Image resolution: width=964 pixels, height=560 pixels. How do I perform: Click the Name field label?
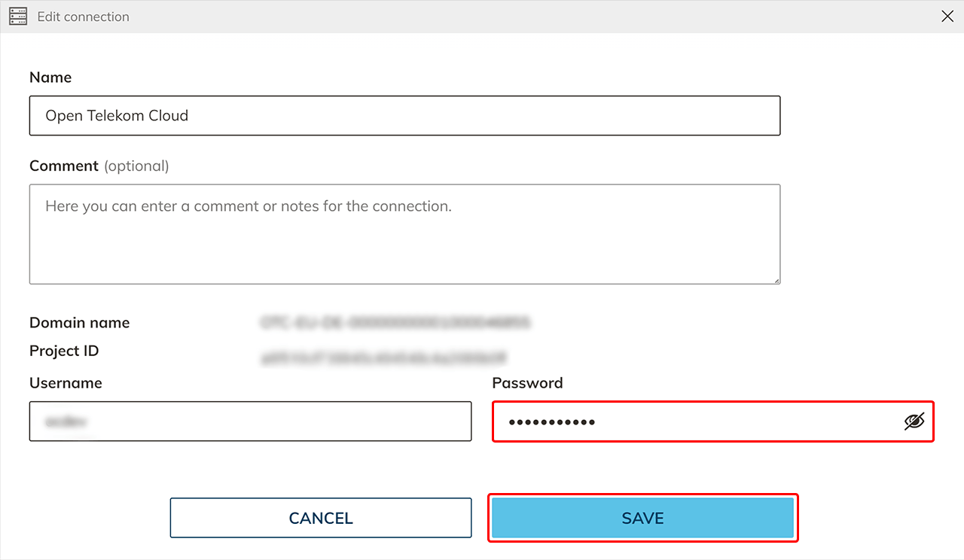50,78
